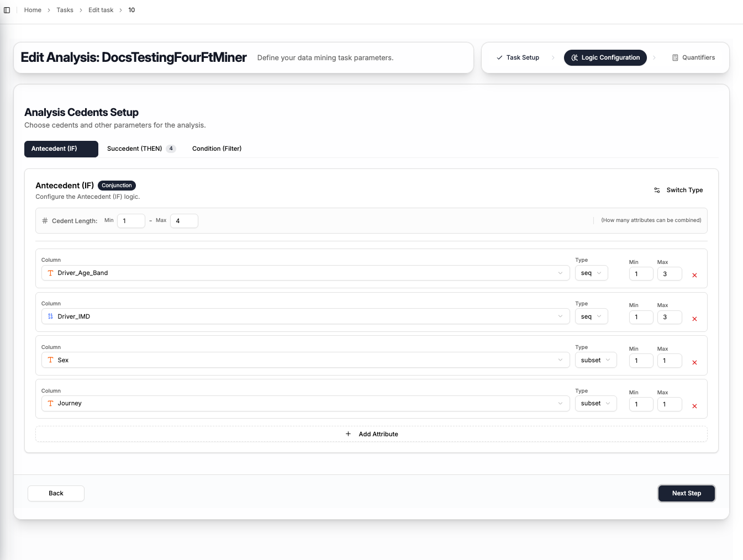The height and width of the screenshot is (560, 743).
Task: Go to the Task Setup step
Action: pyautogui.click(x=518, y=57)
